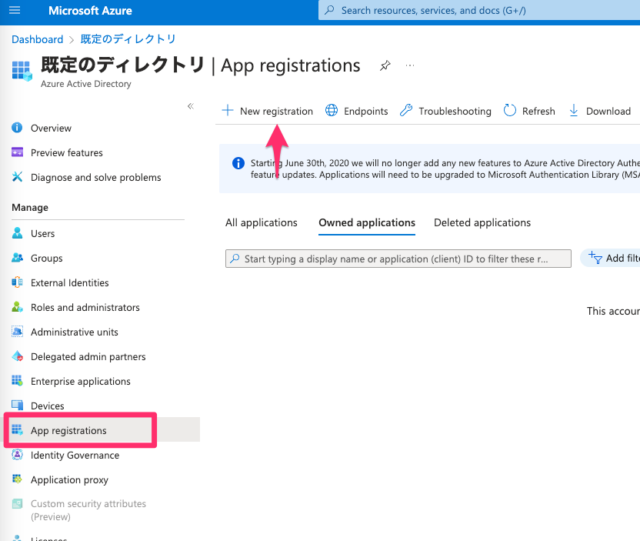Open the 既定のディレクトリ breadcrumb link
Image resolution: width=640 pixels, height=541 pixels.
[128, 39]
